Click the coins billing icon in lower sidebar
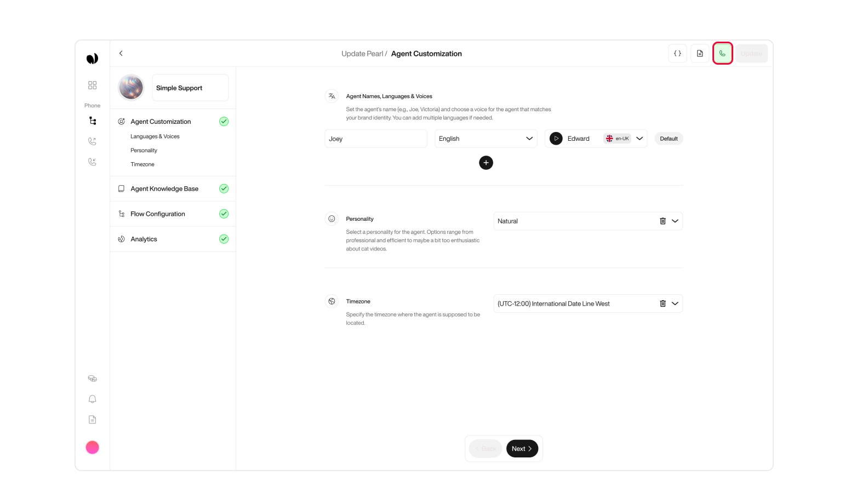The image size is (856, 504). [x=92, y=378]
